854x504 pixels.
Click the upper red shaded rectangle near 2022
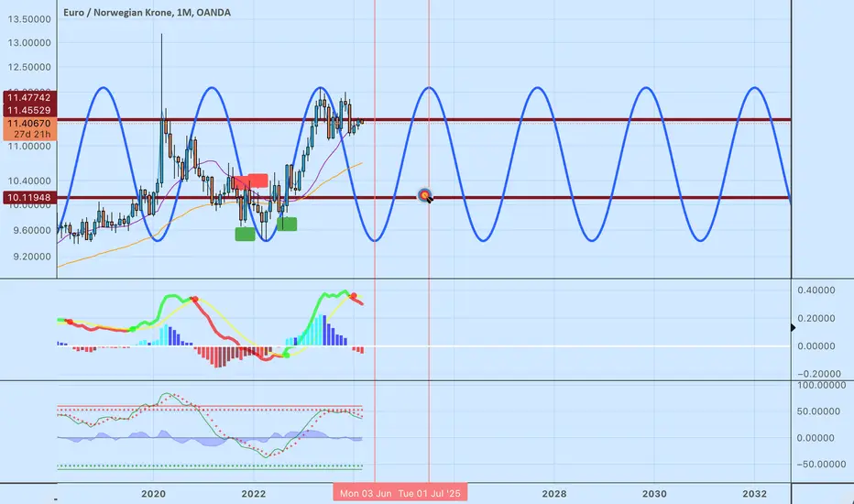coord(257,181)
